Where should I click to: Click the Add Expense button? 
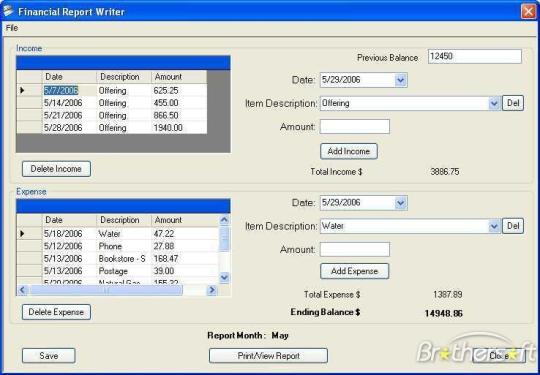(354, 271)
